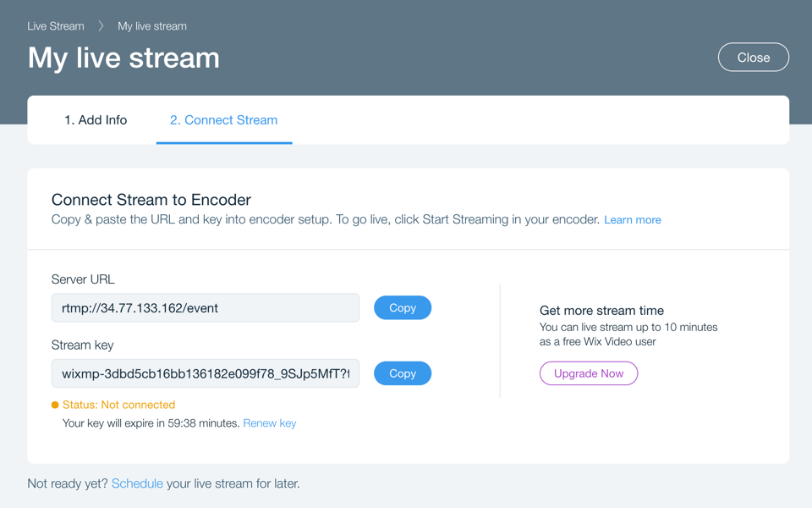
Task: Copy the Server URL
Action: click(x=403, y=308)
